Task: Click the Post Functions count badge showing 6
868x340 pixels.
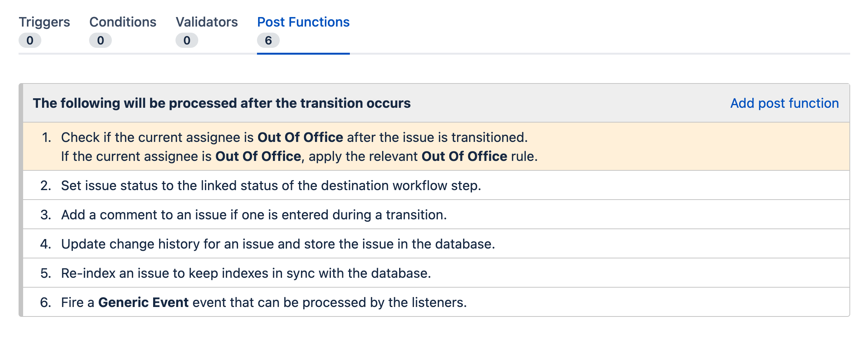Action: pyautogui.click(x=269, y=40)
